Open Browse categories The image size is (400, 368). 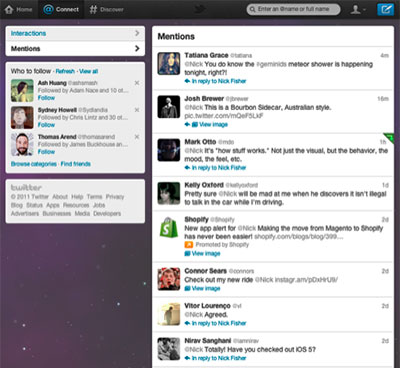coord(34,164)
